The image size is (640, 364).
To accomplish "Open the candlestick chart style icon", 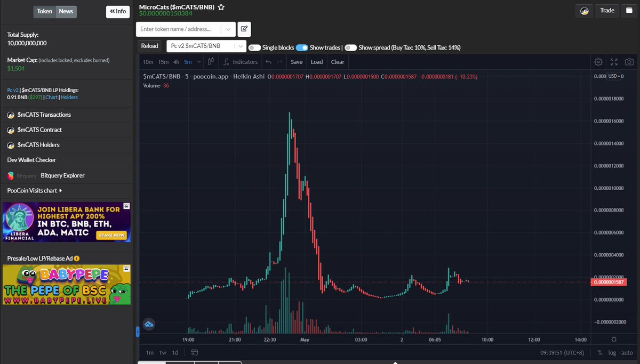I will click(x=211, y=62).
